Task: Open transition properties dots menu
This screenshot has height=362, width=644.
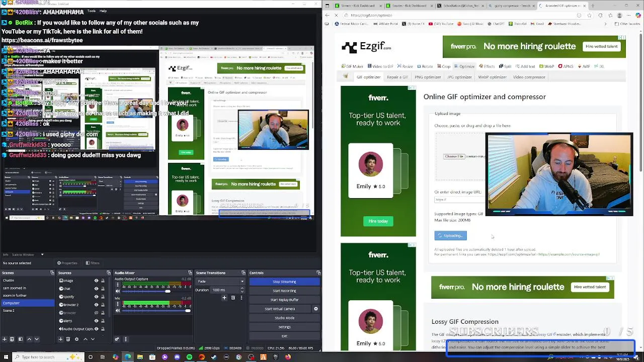Action: pos(242,298)
